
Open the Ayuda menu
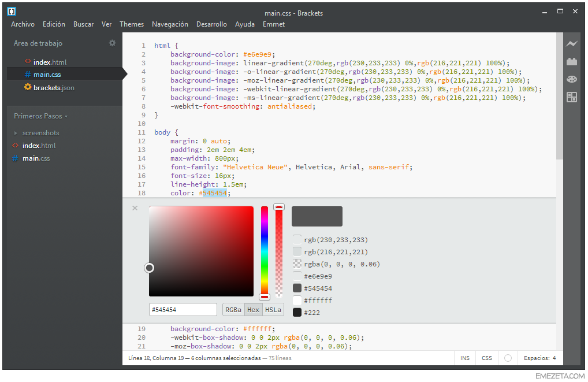pyautogui.click(x=244, y=24)
